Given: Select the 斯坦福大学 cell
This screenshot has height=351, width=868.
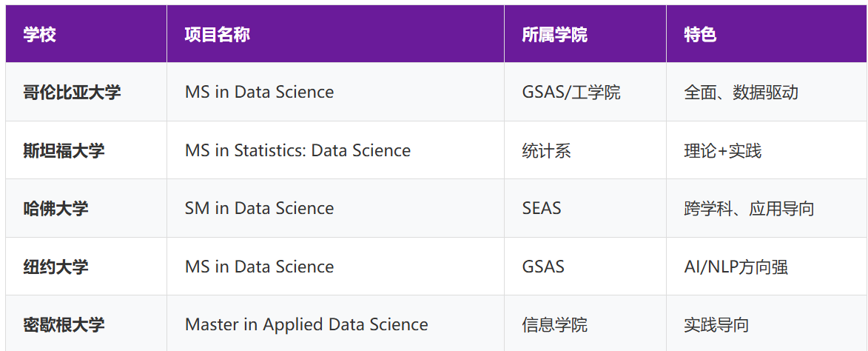Looking at the screenshot, I should [x=64, y=151].
